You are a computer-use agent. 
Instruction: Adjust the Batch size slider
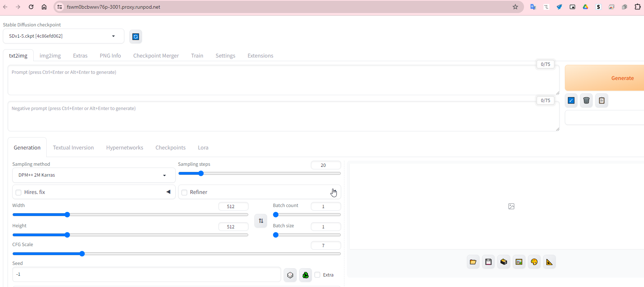point(307,235)
